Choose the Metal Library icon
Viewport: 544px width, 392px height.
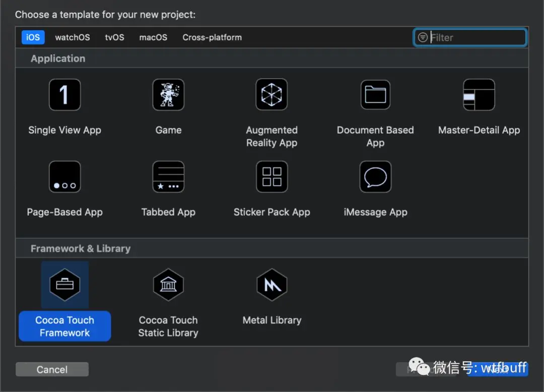(x=271, y=285)
